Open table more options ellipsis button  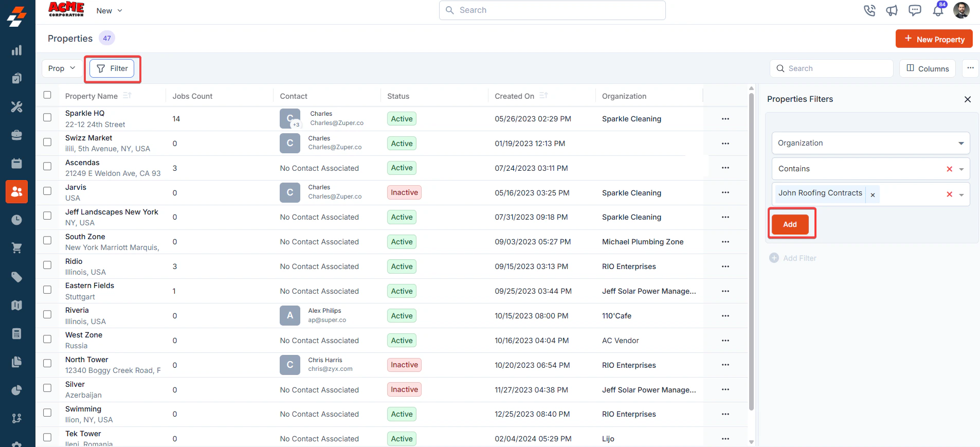point(971,68)
